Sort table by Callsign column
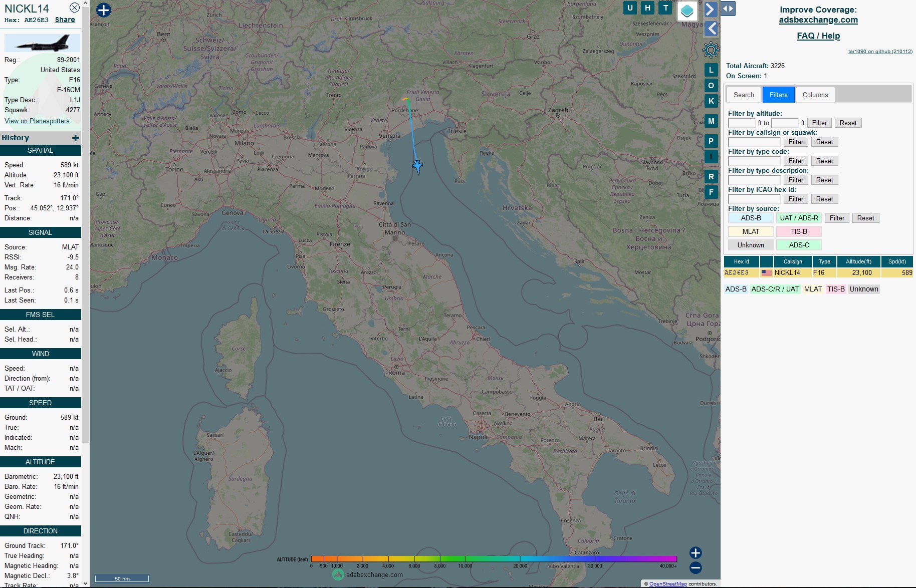 (x=793, y=261)
